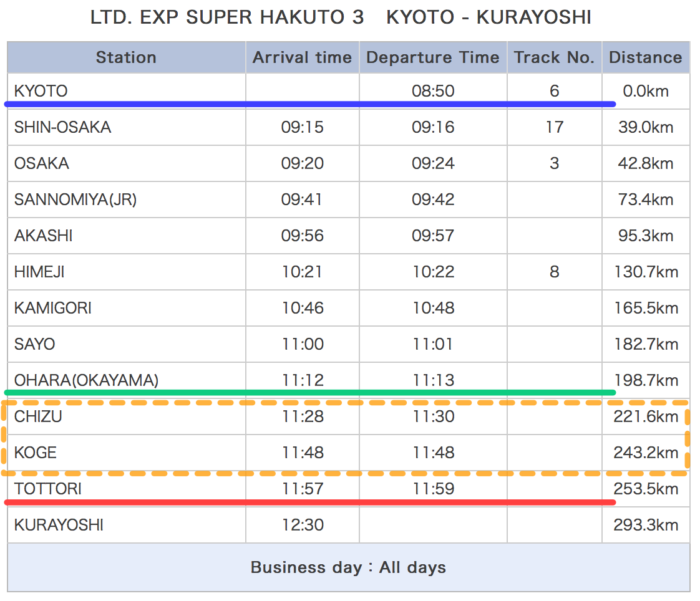Click Sannomiya departure time 09:42
The width and height of the screenshot is (700, 601).
click(x=433, y=200)
